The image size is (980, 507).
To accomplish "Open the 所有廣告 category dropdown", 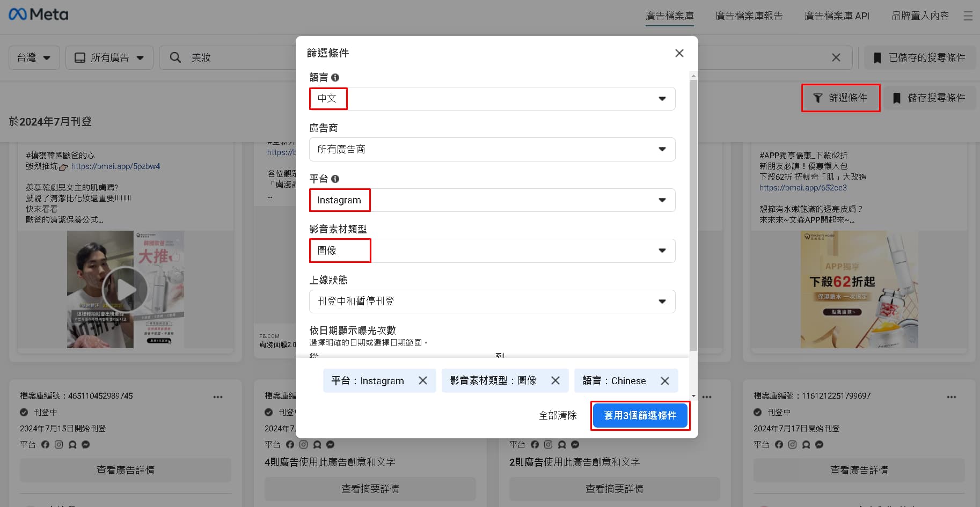I will 109,57.
